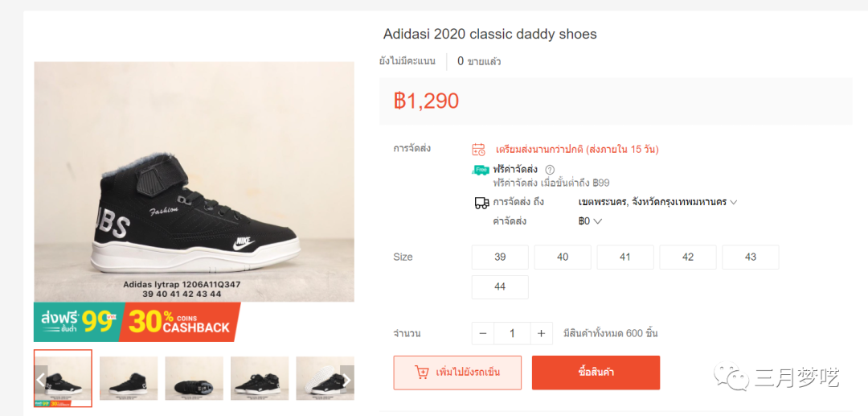Click the green Free shipping badge icon

(481, 170)
